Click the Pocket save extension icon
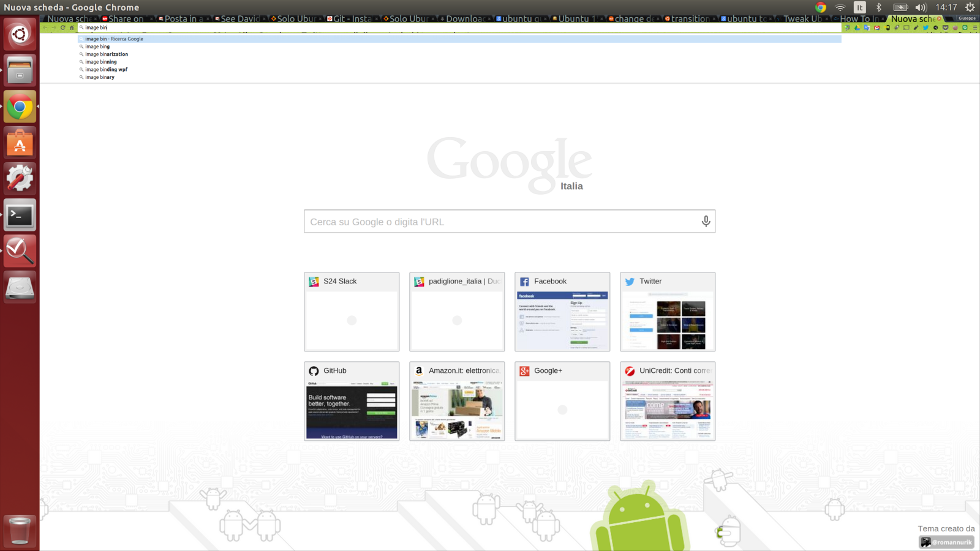The width and height of the screenshot is (980, 551). [x=945, y=28]
